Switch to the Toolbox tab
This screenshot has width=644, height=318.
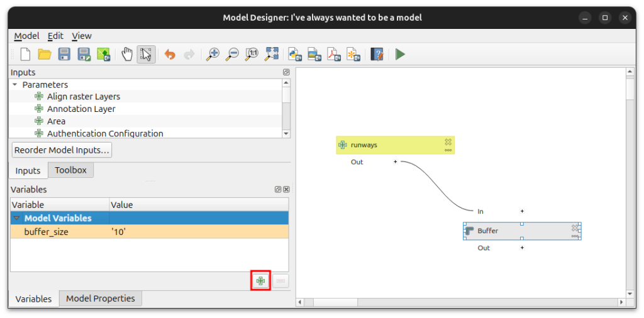pyautogui.click(x=70, y=170)
